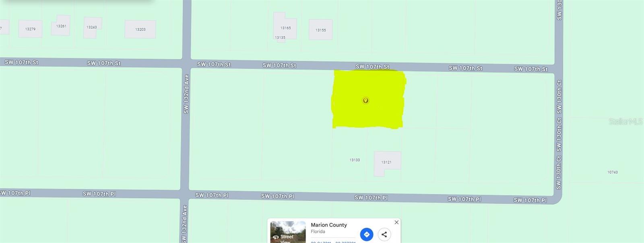
Task: Click the Florida subtitle on the card
Action: (x=318, y=231)
